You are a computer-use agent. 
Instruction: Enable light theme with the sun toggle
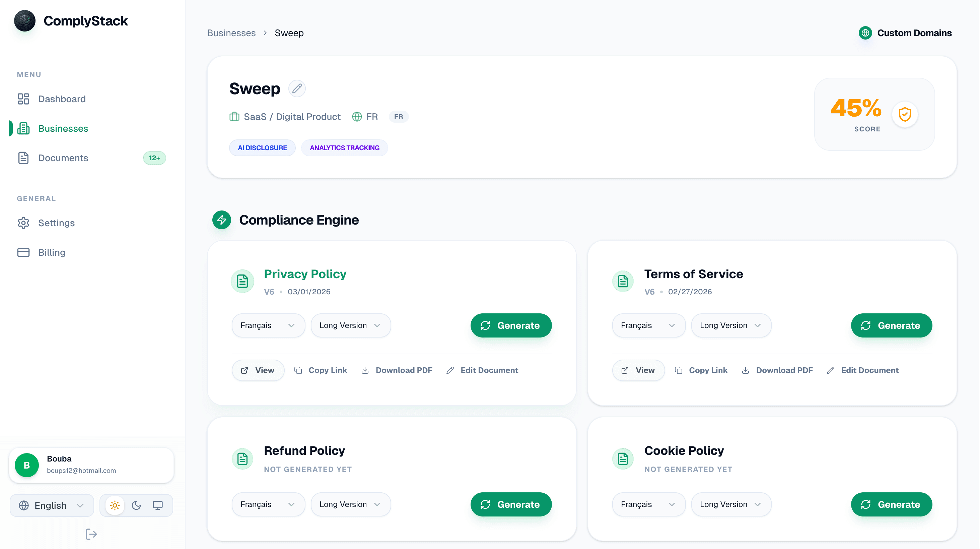[x=115, y=505]
